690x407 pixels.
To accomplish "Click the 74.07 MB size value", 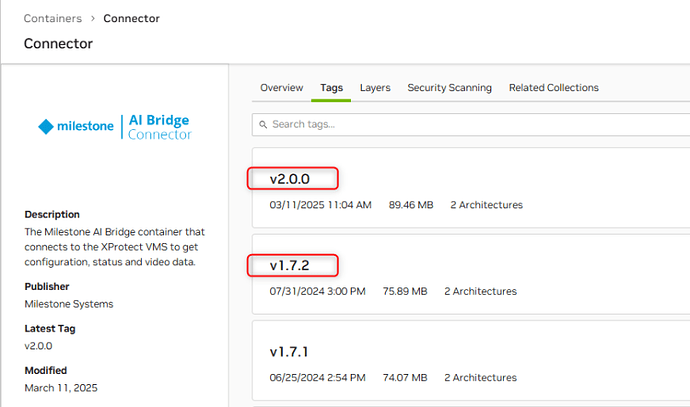I will [x=405, y=378].
